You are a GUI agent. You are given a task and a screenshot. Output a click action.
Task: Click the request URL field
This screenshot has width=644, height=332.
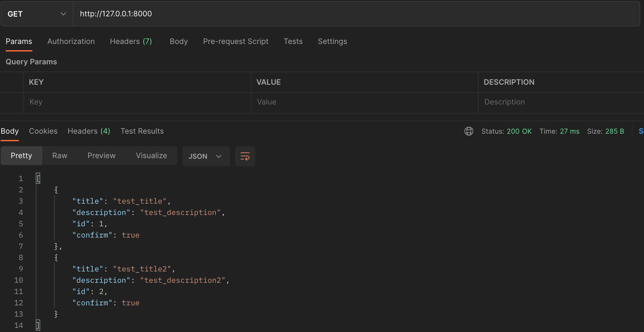[356, 14]
